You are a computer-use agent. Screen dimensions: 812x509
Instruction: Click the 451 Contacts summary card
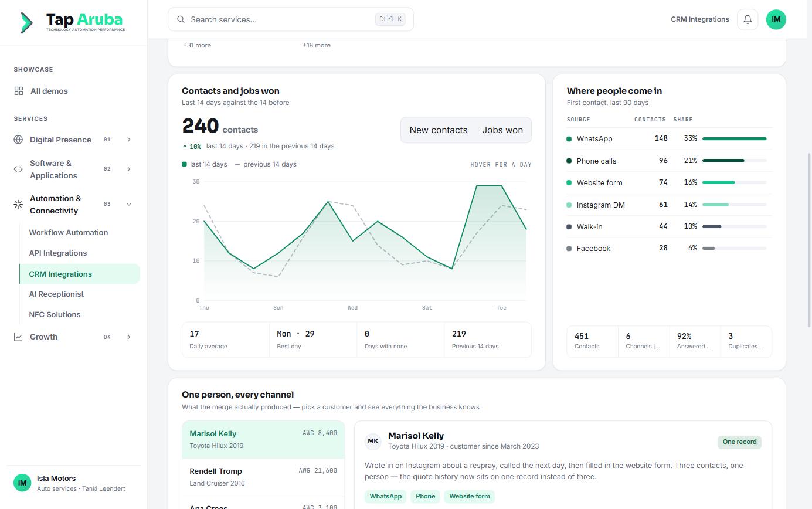[x=593, y=341]
